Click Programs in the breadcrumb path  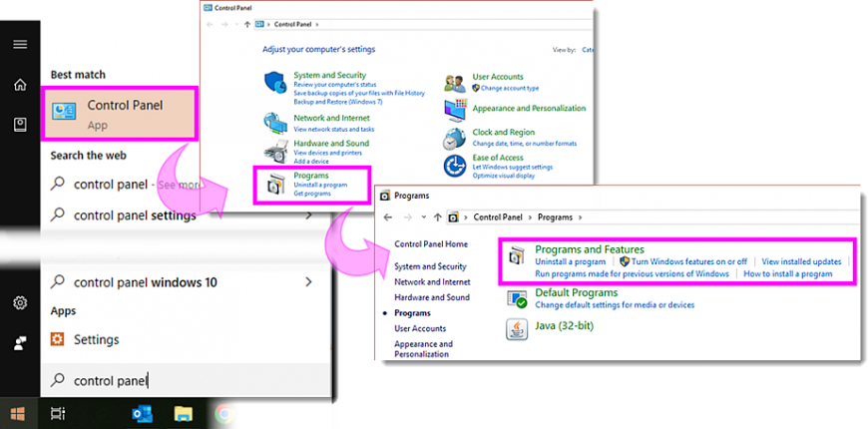point(556,217)
